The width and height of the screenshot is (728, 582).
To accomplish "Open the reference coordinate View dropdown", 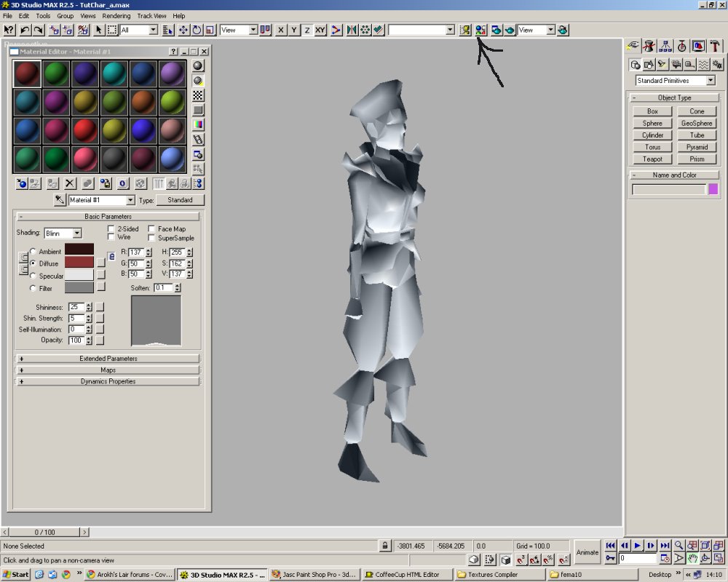I will (x=253, y=30).
